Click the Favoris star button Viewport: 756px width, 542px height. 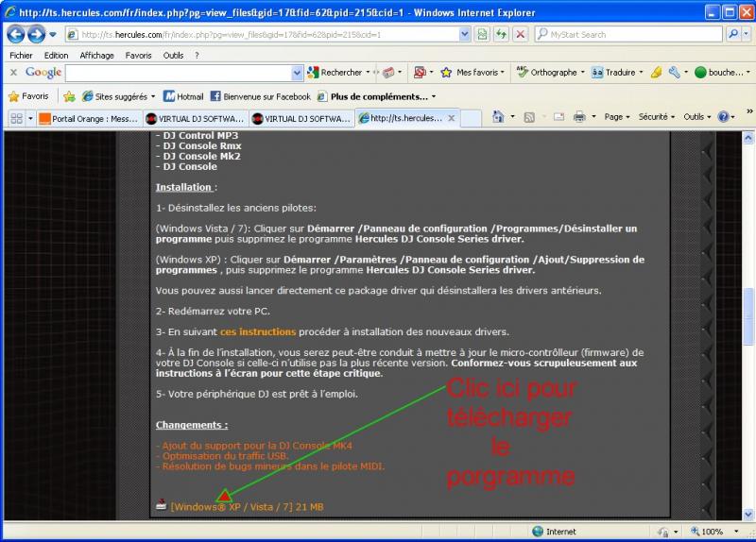click(28, 96)
